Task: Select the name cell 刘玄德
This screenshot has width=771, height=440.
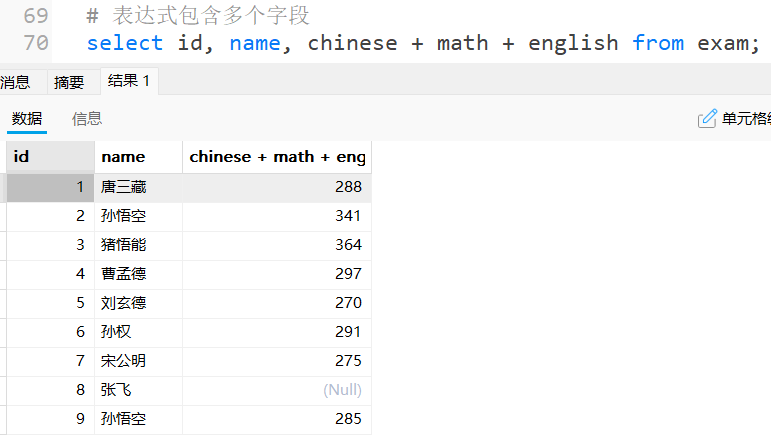Action: tap(138, 303)
